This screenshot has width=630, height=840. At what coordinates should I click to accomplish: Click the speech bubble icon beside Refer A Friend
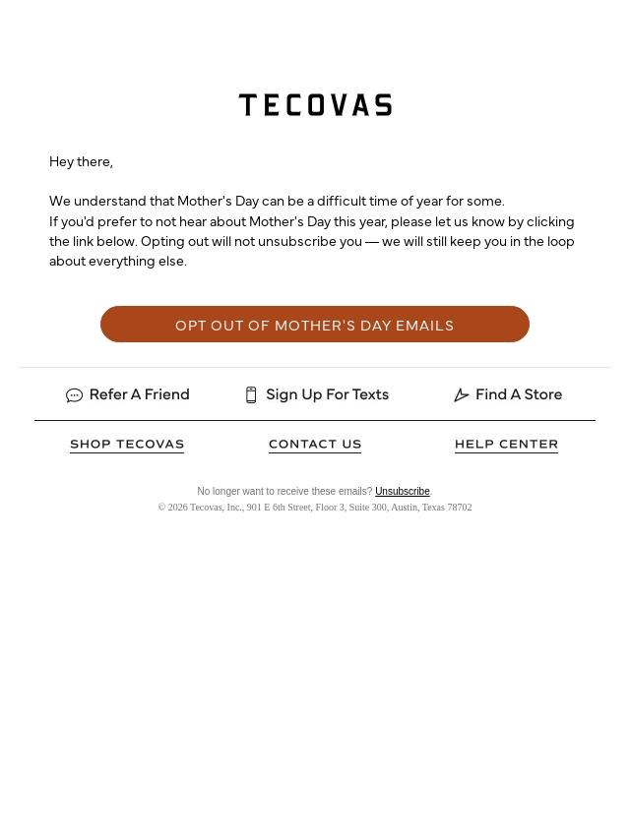[x=74, y=395]
